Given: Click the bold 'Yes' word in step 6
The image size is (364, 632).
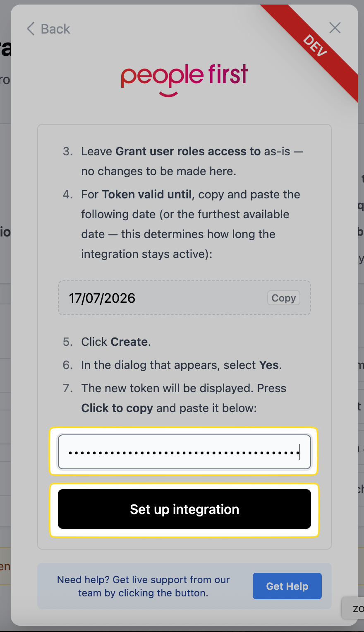Looking at the screenshot, I should [x=269, y=365].
